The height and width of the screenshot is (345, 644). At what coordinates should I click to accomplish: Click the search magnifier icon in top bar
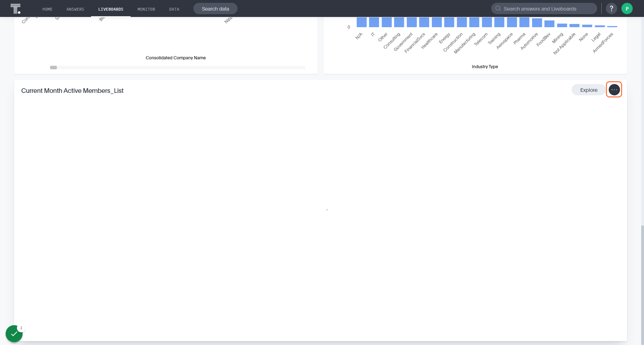[498, 8]
